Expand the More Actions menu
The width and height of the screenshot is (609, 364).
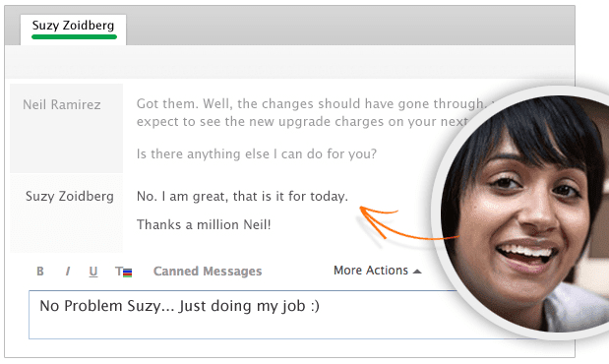click(377, 271)
